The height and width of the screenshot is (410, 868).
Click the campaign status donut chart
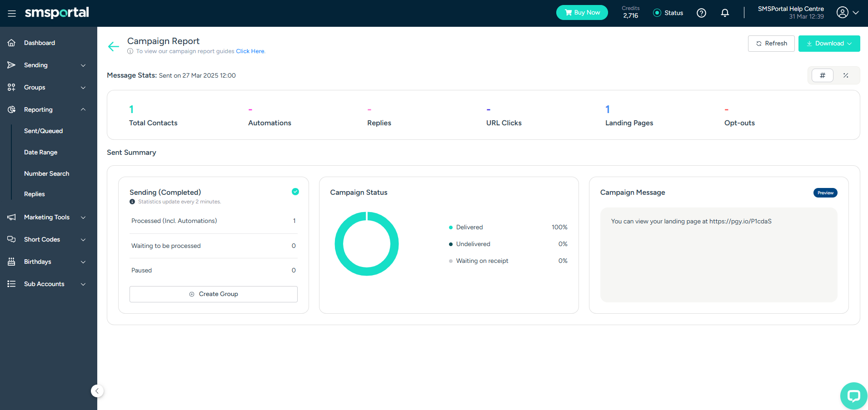click(367, 244)
